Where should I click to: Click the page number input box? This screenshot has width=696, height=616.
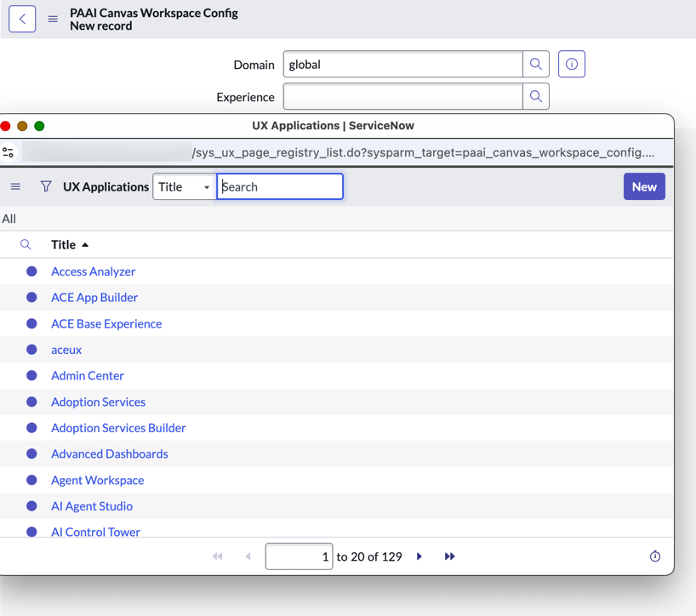point(300,556)
